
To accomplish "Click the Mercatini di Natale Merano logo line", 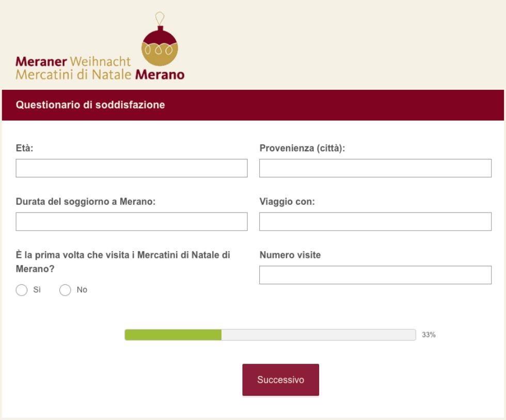I will coord(100,74).
